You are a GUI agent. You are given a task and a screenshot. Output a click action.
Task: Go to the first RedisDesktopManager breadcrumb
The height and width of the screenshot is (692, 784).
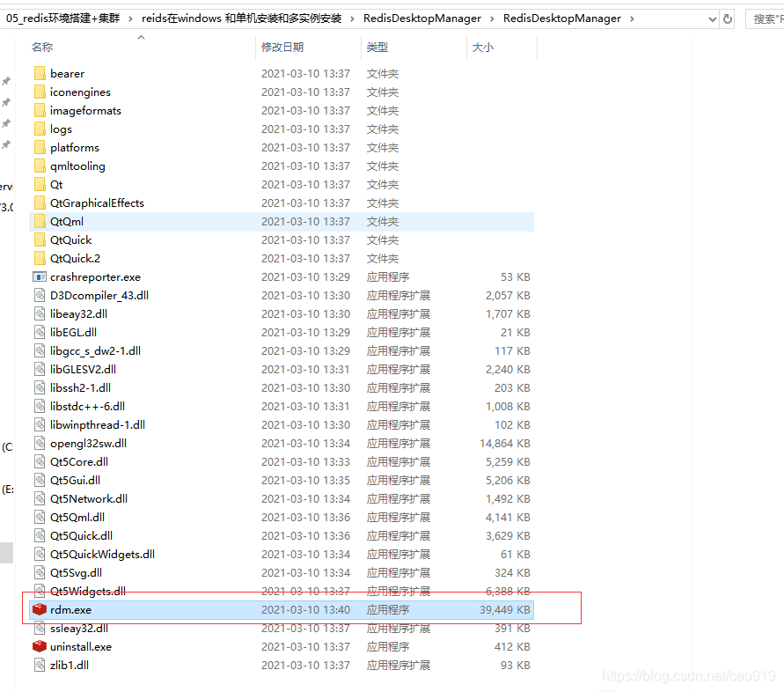pyautogui.click(x=422, y=18)
